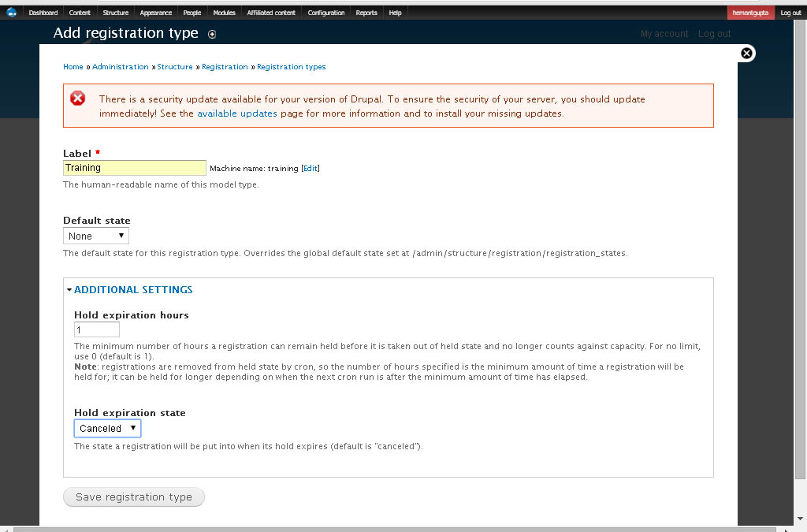The image size is (807, 532).
Task: Click the plus shortcut icon beside title
Action: [211, 34]
